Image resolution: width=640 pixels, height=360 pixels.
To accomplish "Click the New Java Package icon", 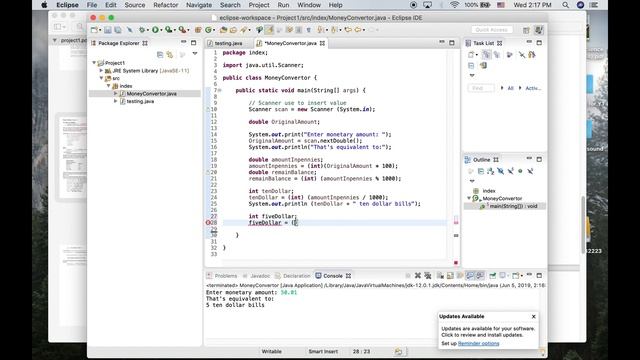I will pyautogui.click(x=198, y=30).
